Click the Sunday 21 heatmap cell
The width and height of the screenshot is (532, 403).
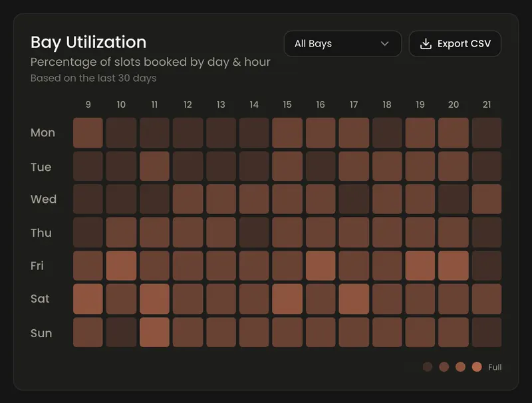(487, 332)
